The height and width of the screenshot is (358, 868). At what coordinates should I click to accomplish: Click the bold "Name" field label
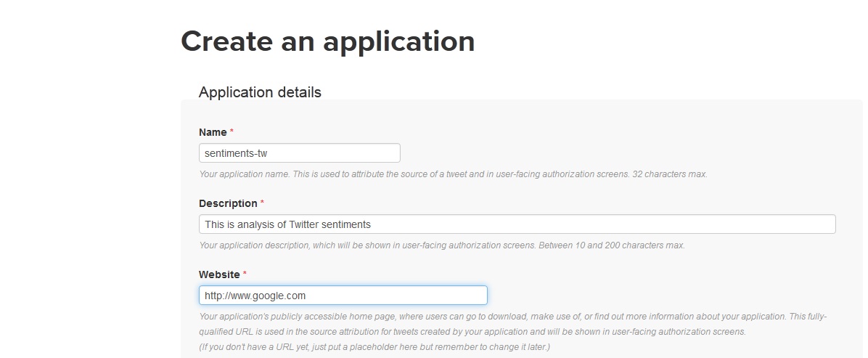click(x=213, y=132)
